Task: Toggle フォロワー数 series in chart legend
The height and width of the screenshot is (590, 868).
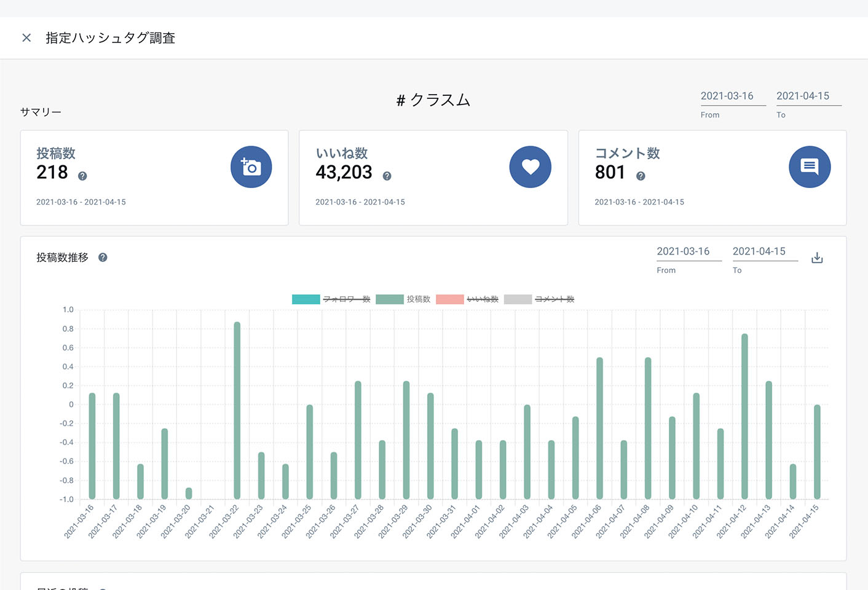Action: tap(331, 299)
